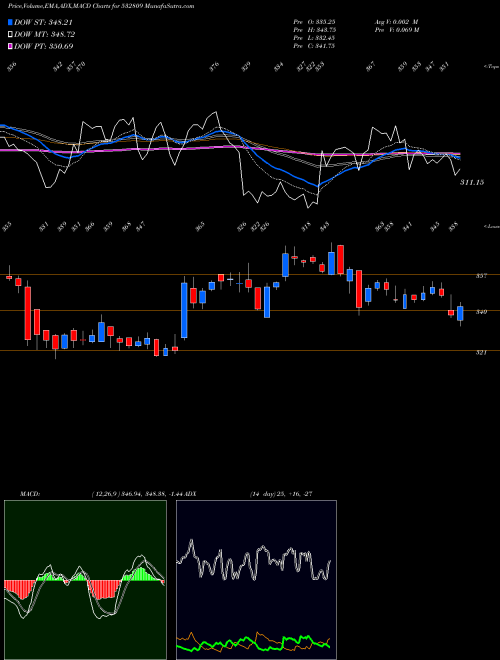
Task: Click the white DOW MT legend swatch
Action: (10, 34)
